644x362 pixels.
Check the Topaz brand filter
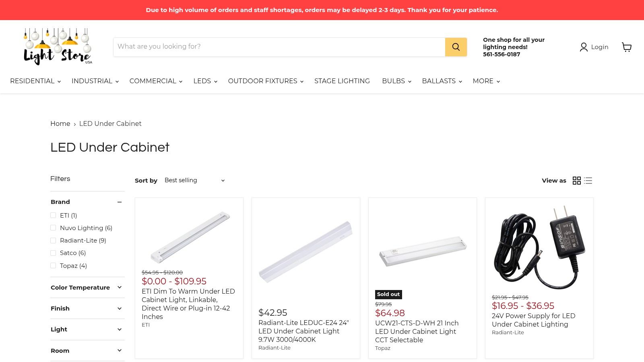(53, 265)
